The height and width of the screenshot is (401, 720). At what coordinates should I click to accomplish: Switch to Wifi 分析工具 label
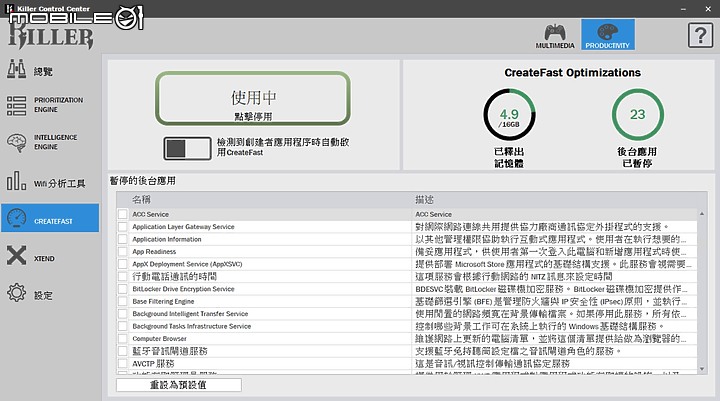pyautogui.click(x=60, y=184)
